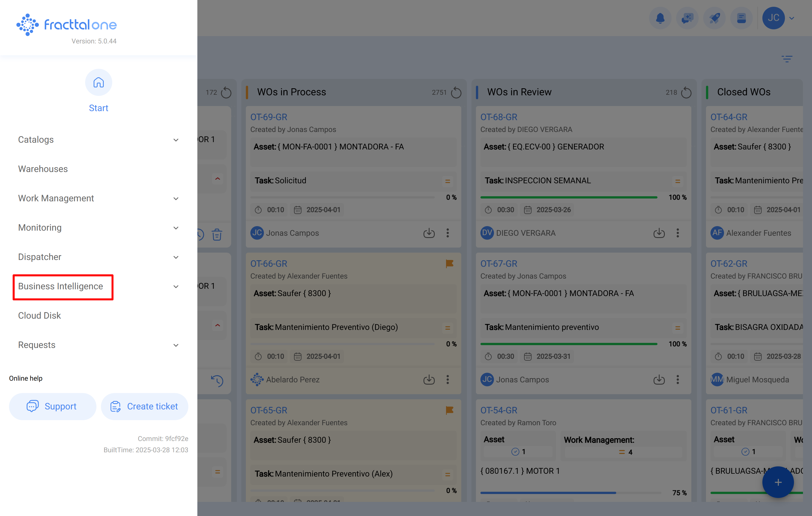The width and height of the screenshot is (812, 516).
Task: Open the JC profile dropdown chevron
Action: 792,18
